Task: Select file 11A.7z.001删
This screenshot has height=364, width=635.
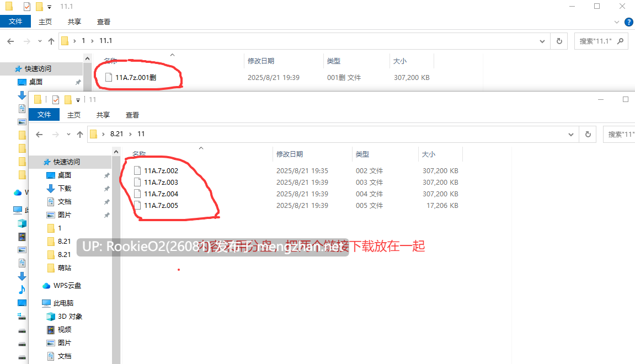Action: [x=136, y=77]
